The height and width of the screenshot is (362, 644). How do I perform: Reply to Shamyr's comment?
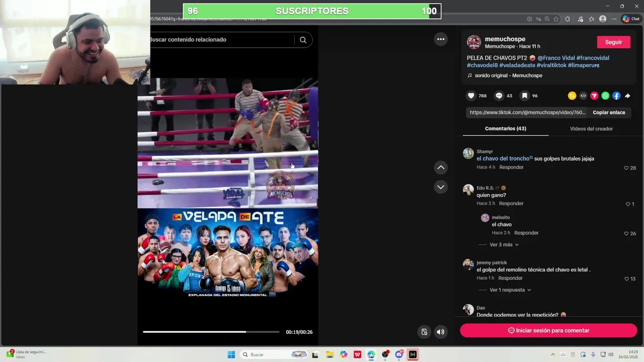(x=511, y=167)
